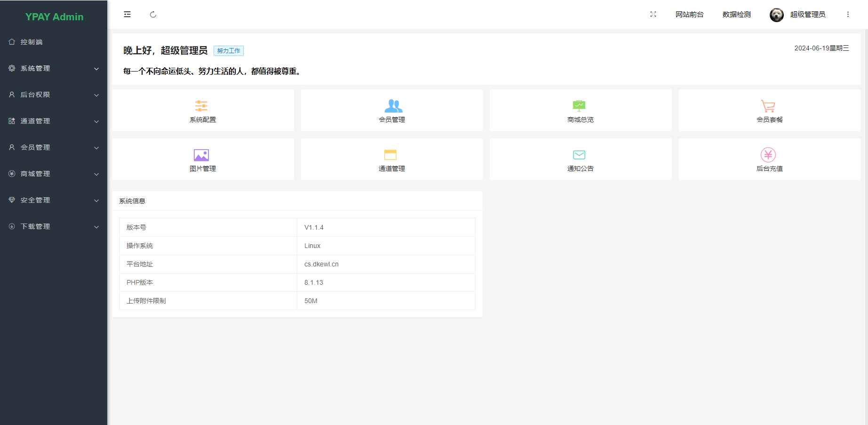Click the 数据检测 link

(736, 15)
